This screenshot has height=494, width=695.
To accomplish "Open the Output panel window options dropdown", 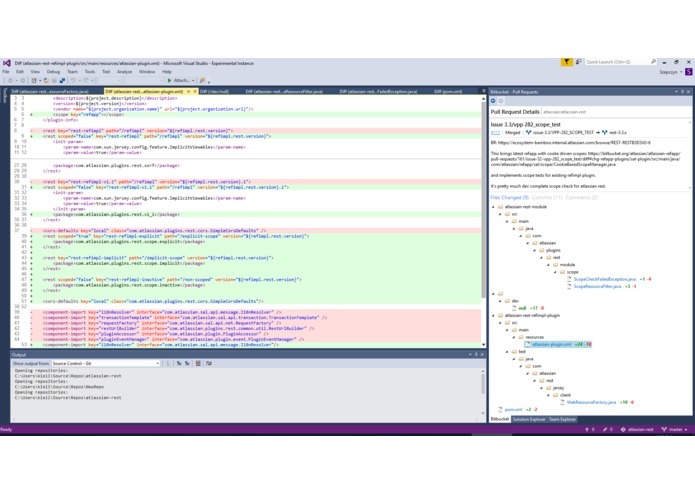I will (x=470, y=354).
